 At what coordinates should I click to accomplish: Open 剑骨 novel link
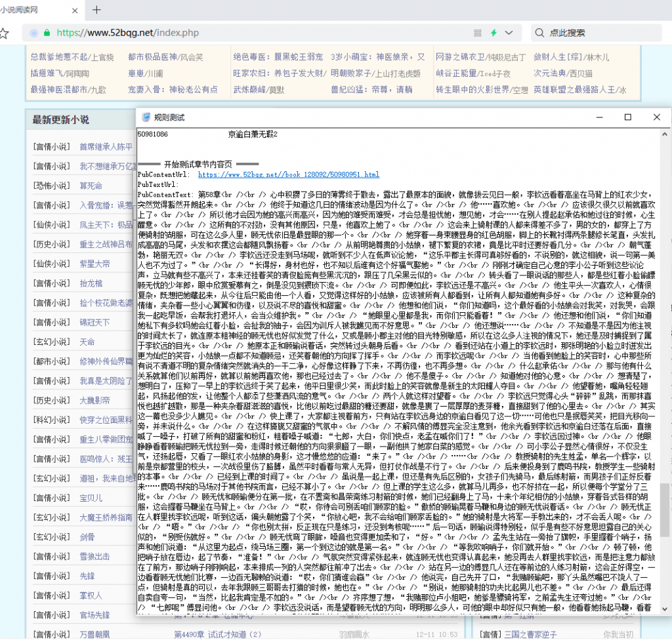(x=87, y=537)
